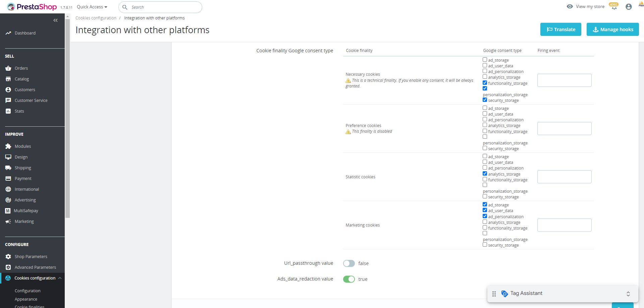644x308 pixels.
Task: Uncheck analytics_storage for Statistic cookies
Action: (485, 174)
